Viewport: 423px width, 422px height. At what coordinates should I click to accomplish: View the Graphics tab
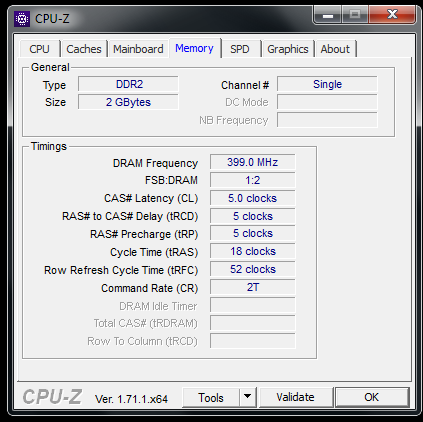pyautogui.click(x=288, y=49)
